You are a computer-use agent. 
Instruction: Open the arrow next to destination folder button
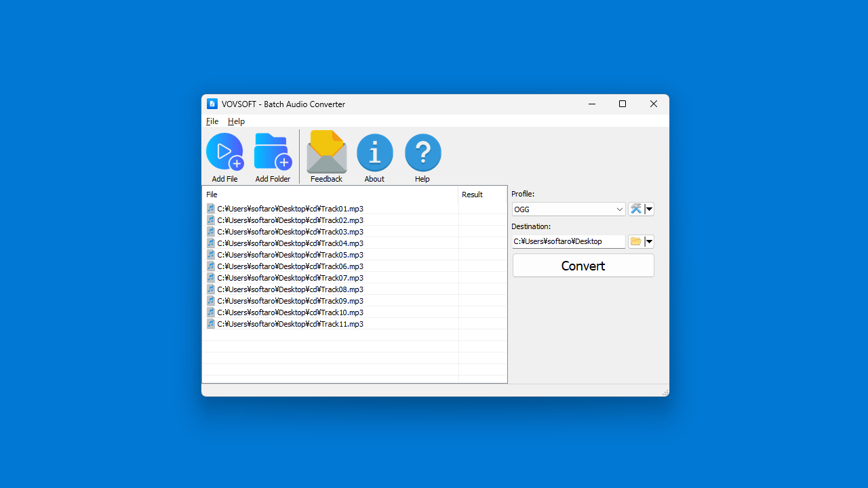point(649,241)
